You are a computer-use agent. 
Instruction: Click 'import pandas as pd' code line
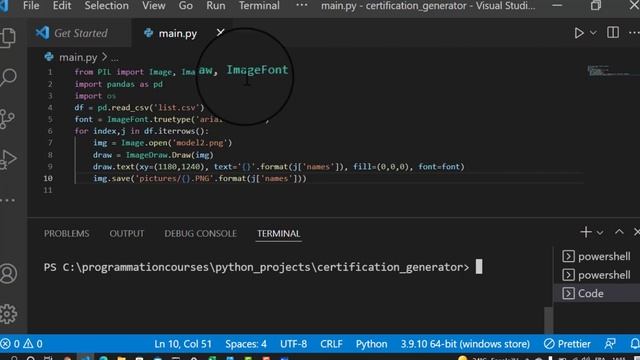pos(118,84)
